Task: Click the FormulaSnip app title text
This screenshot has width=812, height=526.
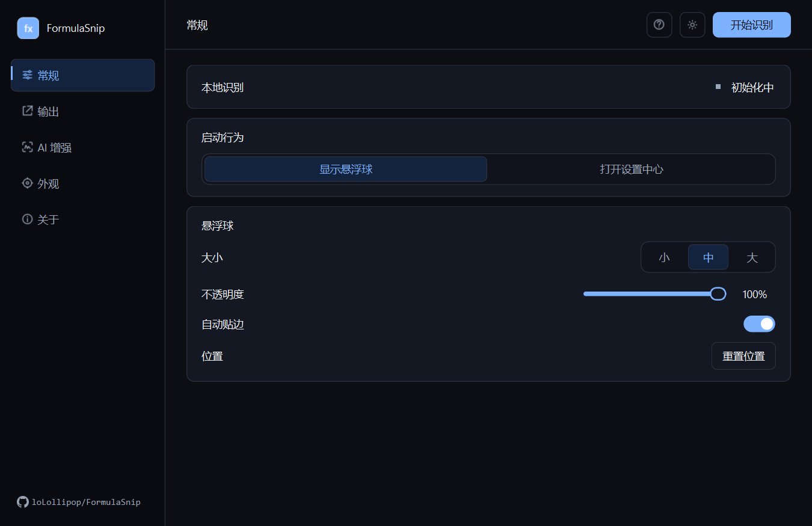Action: point(76,28)
